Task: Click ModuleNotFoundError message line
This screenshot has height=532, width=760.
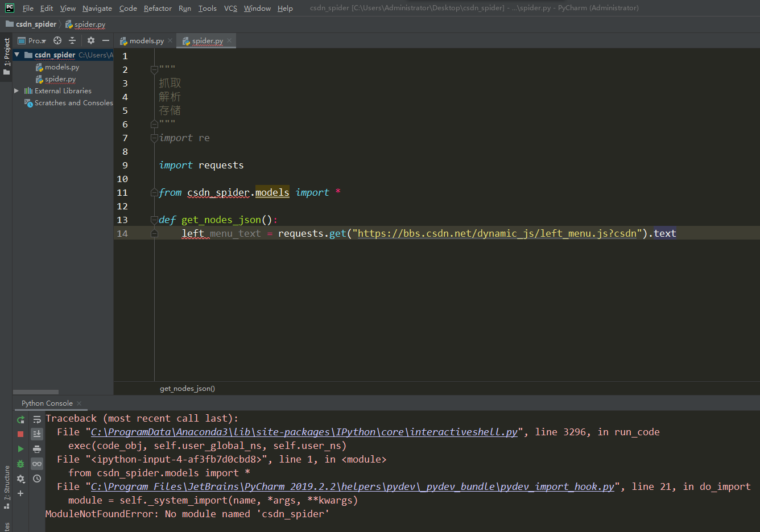Action: tap(187, 514)
